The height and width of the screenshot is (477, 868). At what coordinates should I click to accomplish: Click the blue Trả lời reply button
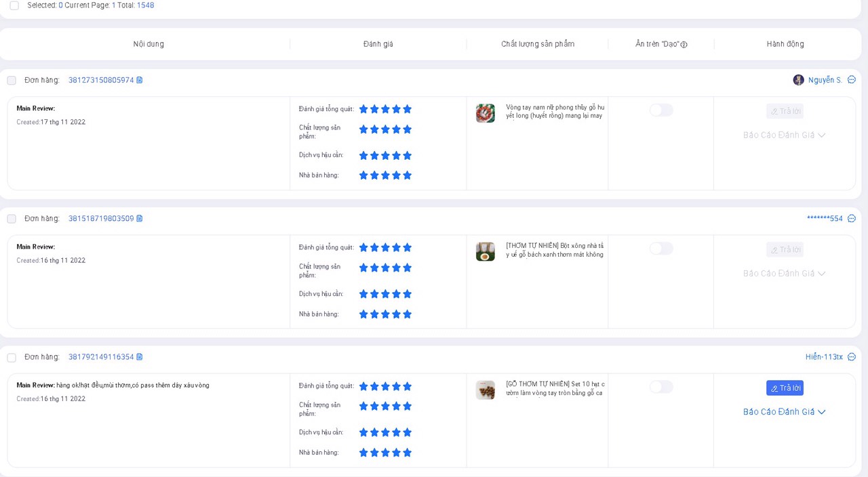(785, 388)
